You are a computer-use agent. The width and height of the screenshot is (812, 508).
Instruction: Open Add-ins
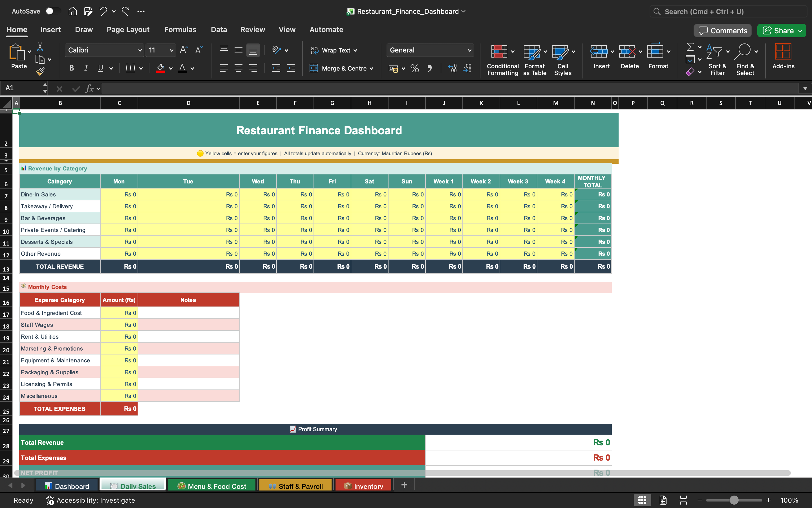783,56
